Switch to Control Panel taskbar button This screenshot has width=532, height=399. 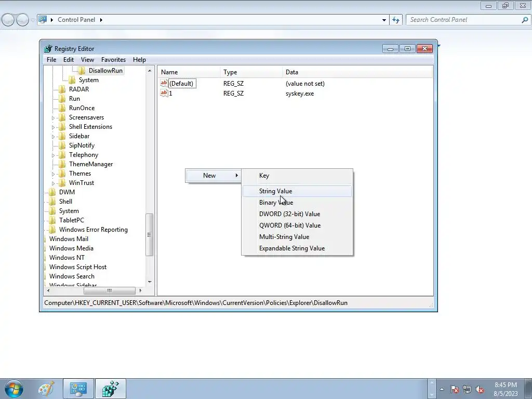78,389
